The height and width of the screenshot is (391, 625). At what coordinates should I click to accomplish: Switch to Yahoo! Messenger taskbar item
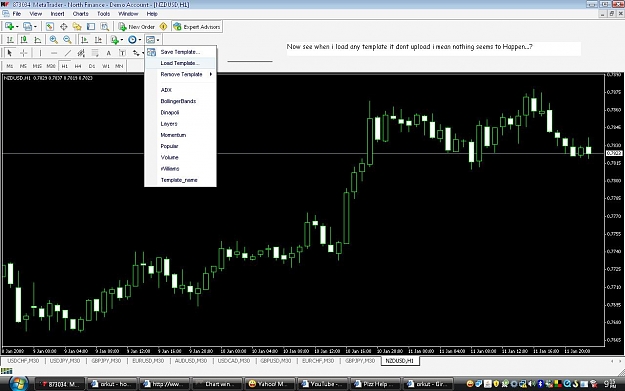click(x=270, y=384)
